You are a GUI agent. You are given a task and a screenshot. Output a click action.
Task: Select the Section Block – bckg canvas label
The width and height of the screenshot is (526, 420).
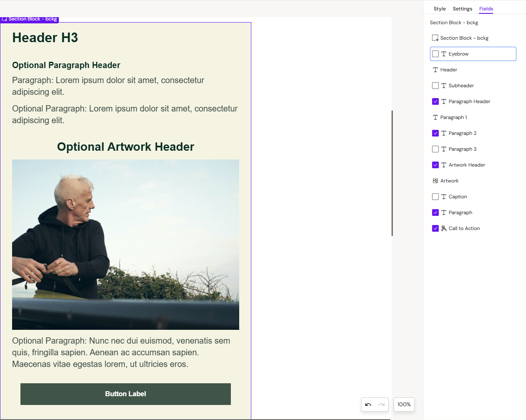pos(30,19)
